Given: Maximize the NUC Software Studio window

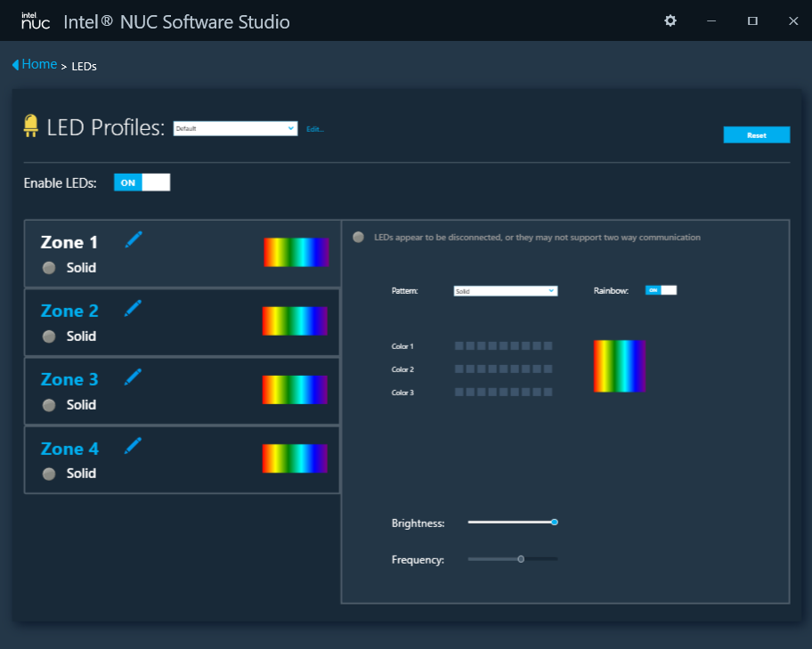Looking at the screenshot, I should [x=752, y=20].
